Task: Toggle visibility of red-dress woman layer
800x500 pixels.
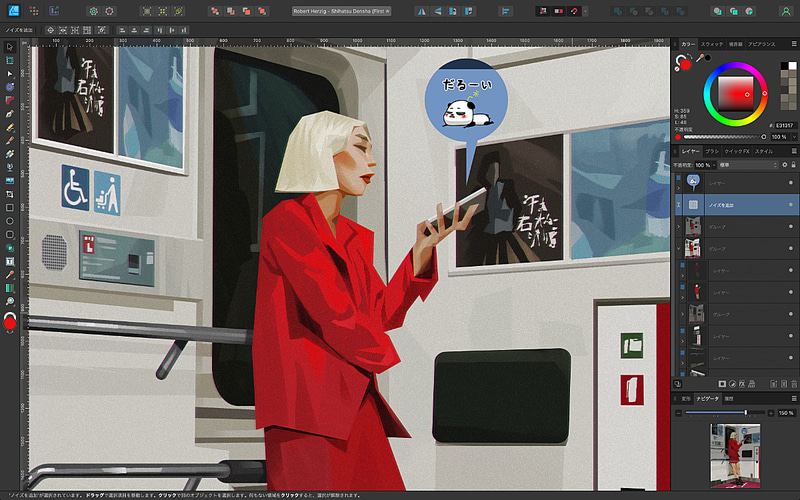Action: 791,292
